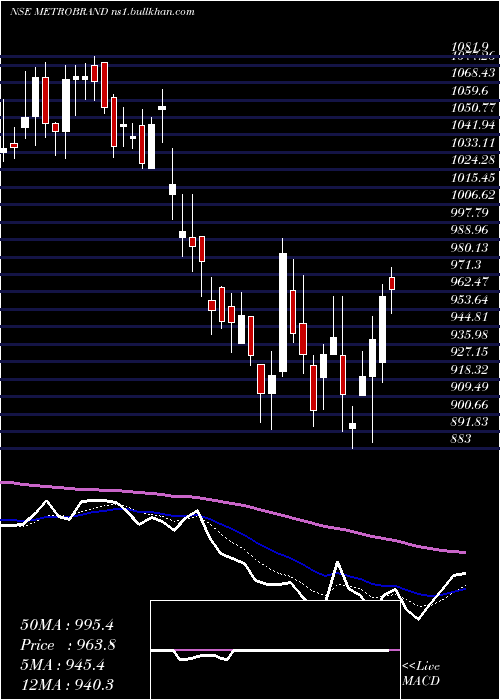Click the NSE METROBRAND ns1.bullkhan.com title text
This screenshot has width=500, height=700.
(102, 11)
